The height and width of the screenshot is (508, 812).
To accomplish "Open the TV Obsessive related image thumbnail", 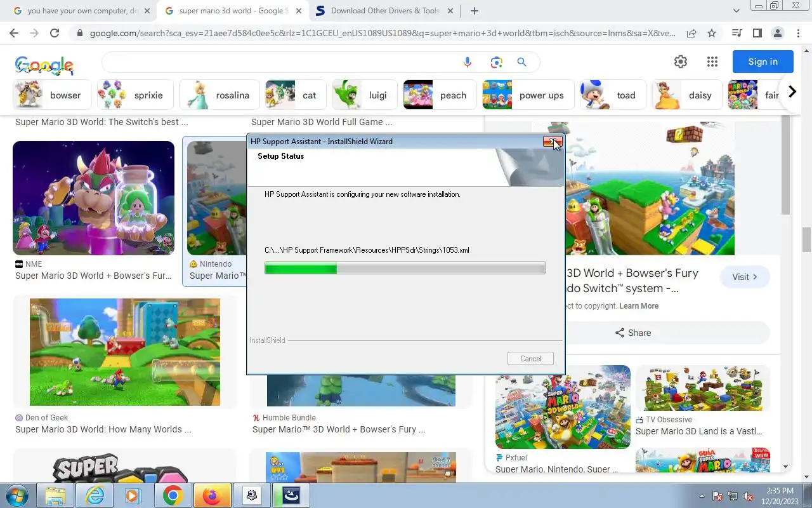I will (703, 388).
